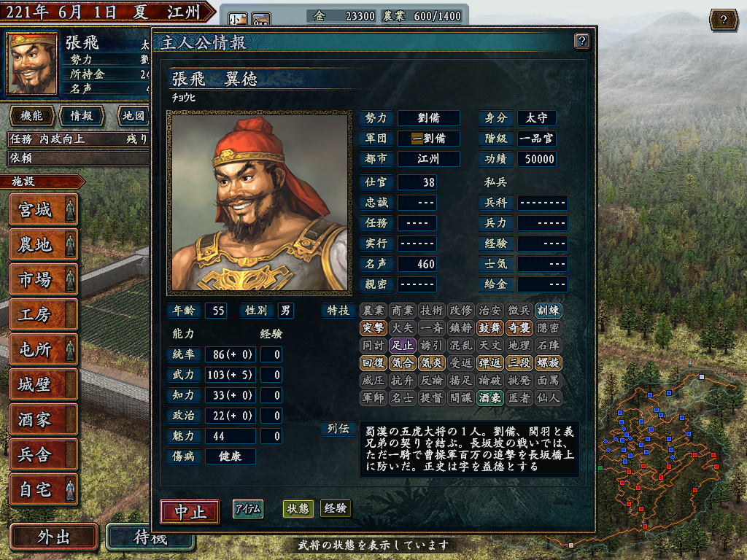Click Zhang Fei's large portrait
Screen dimensions: 747x560
click(260, 203)
